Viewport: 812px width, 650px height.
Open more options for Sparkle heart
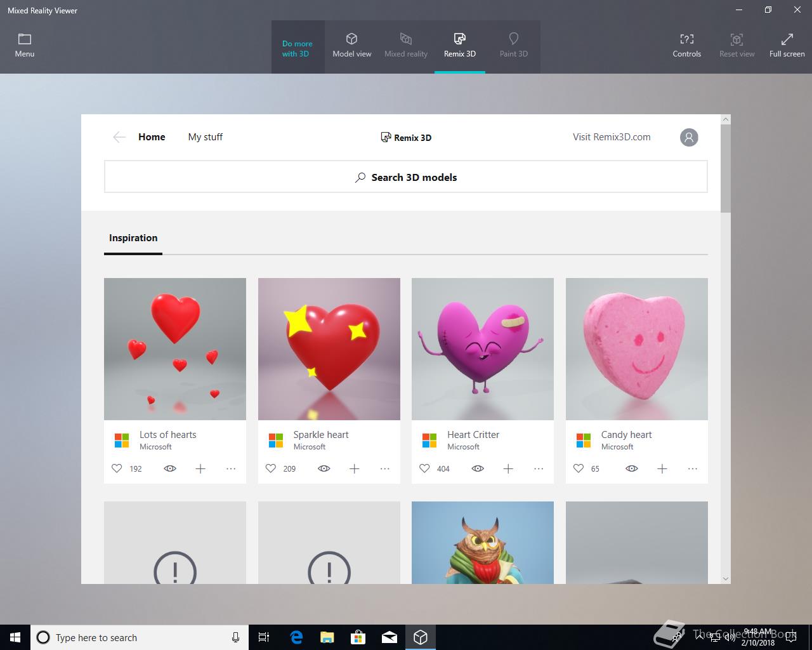coord(385,468)
